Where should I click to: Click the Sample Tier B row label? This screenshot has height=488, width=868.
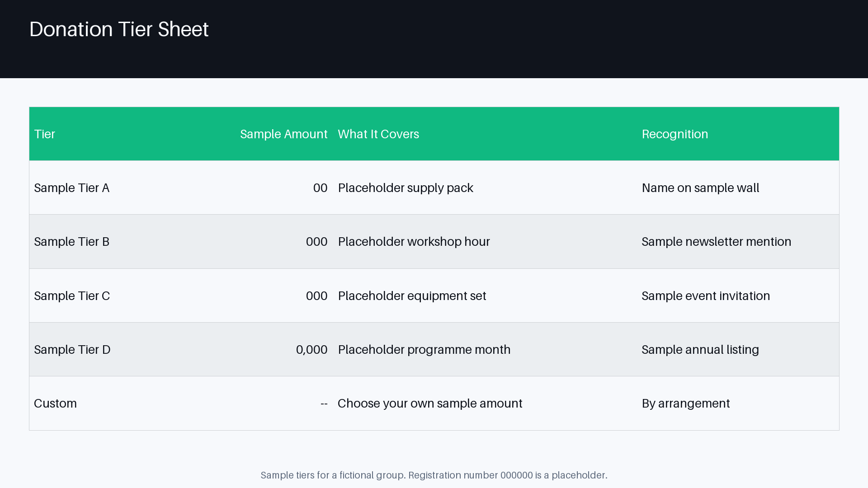coord(71,242)
